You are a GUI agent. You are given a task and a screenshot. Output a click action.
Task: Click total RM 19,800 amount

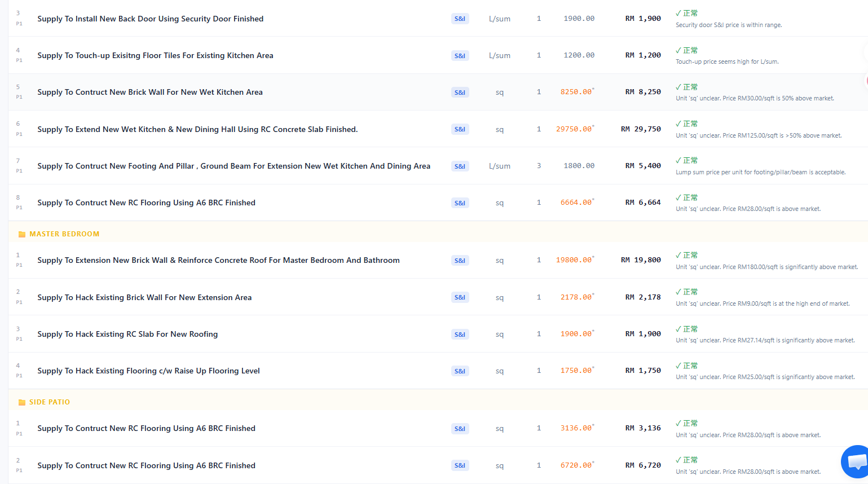tap(641, 260)
